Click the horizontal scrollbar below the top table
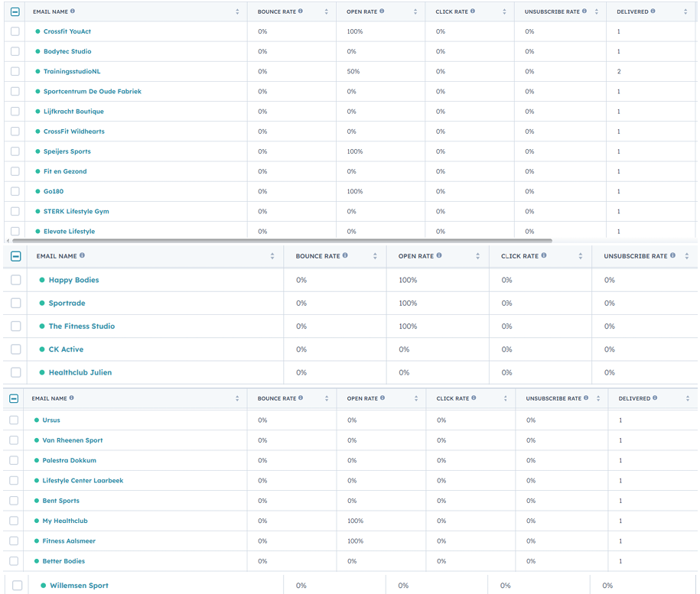 [x=282, y=241]
